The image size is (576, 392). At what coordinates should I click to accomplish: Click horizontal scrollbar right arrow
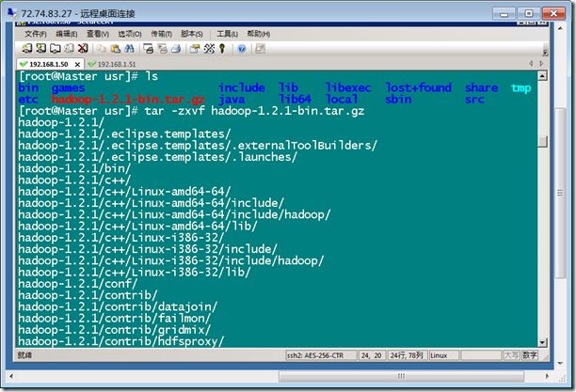[x=548, y=376]
